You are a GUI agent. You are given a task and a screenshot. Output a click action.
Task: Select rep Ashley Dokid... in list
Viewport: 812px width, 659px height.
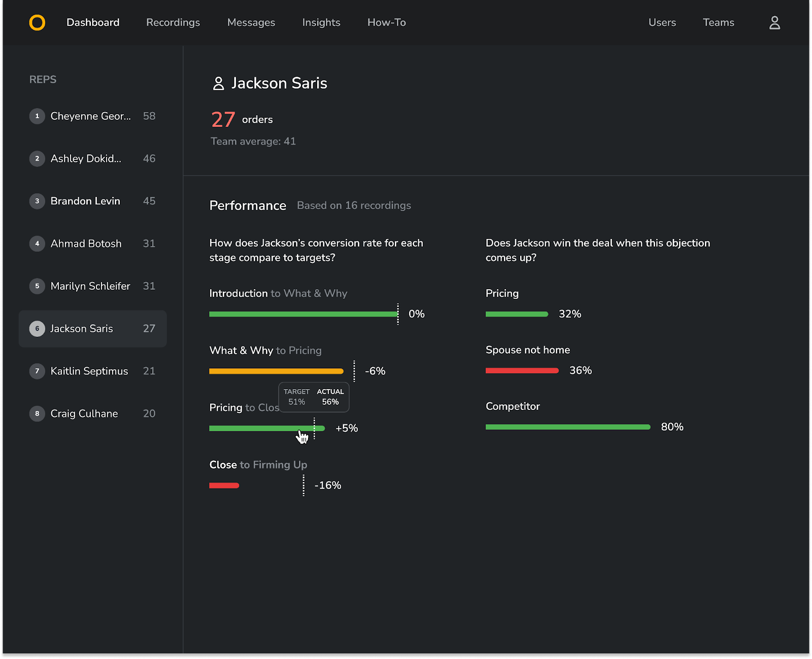pyautogui.click(x=92, y=159)
